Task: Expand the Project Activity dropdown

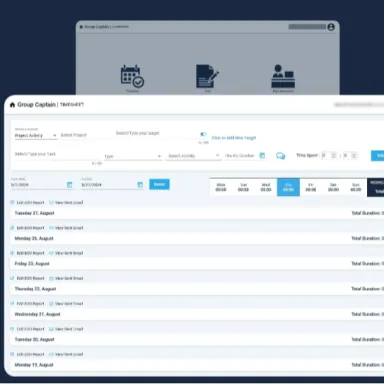Action: (x=36, y=135)
